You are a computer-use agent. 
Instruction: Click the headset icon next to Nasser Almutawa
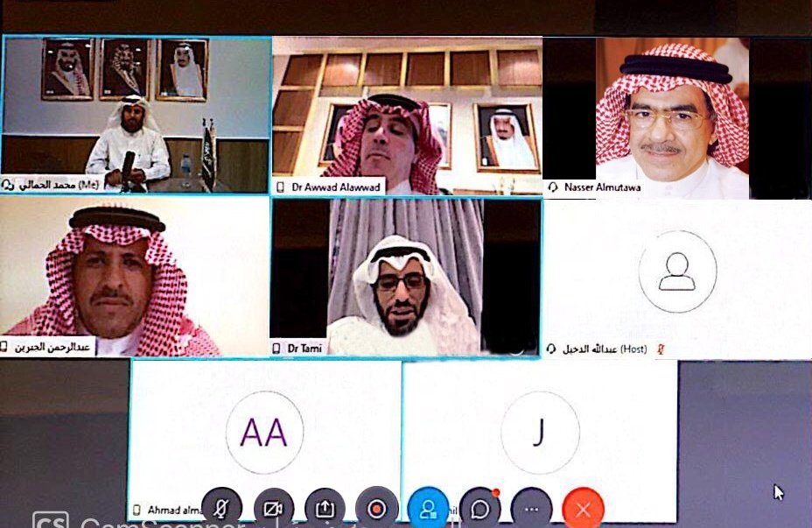coord(553,187)
